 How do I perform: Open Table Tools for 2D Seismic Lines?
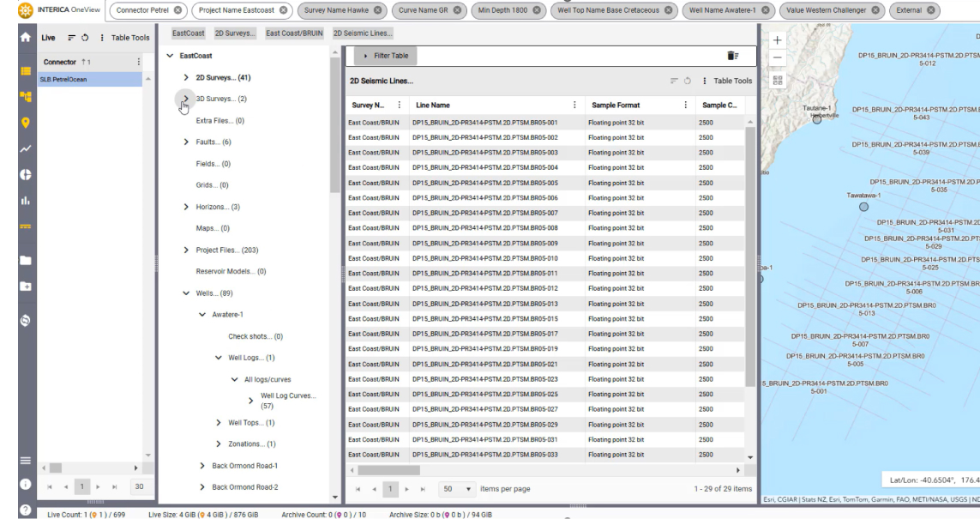click(x=727, y=81)
